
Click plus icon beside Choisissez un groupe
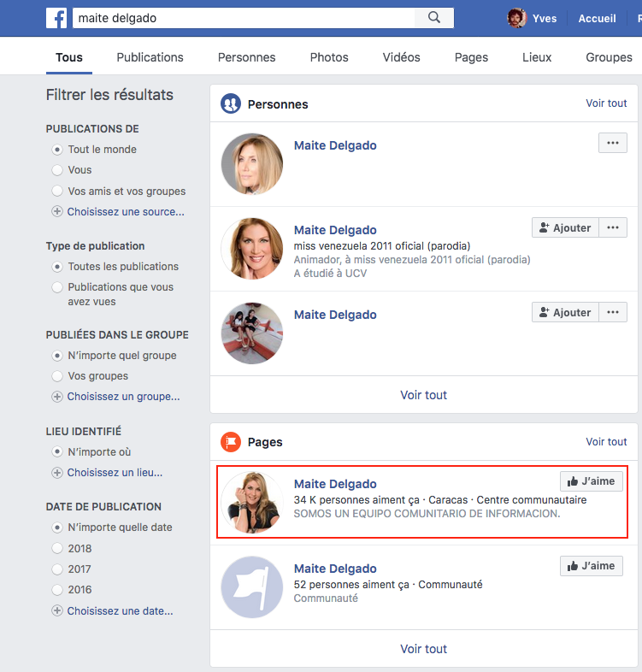57,397
